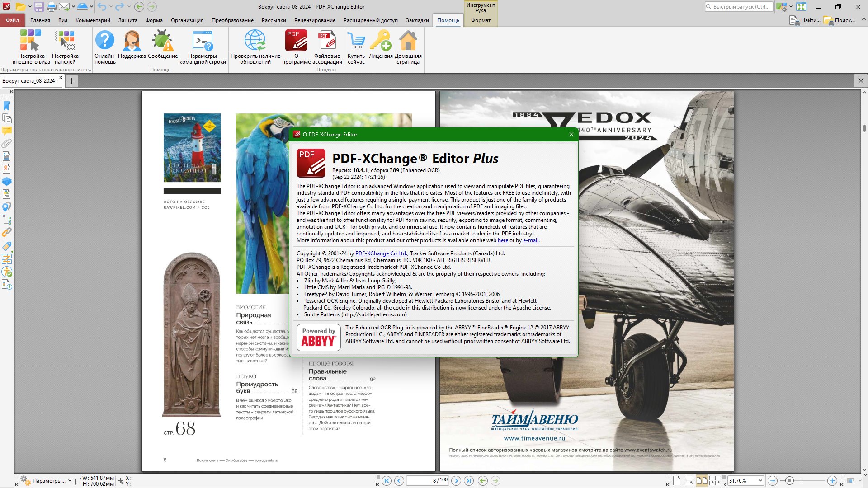The height and width of the screenshot is (488, 868).
Task: Open the page Thumbnails pane in sidebar
Action: coord(7,118)
